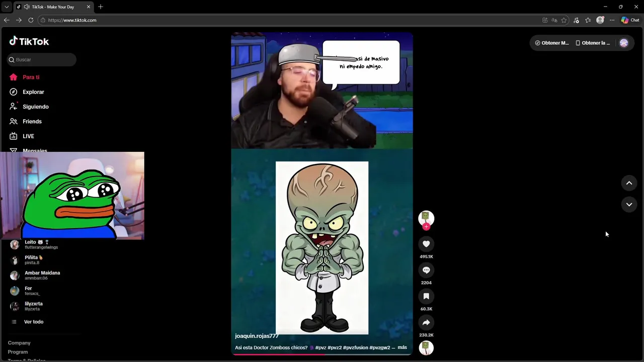
Task: Open the TikTok logo home link
Action: [29, 41]
